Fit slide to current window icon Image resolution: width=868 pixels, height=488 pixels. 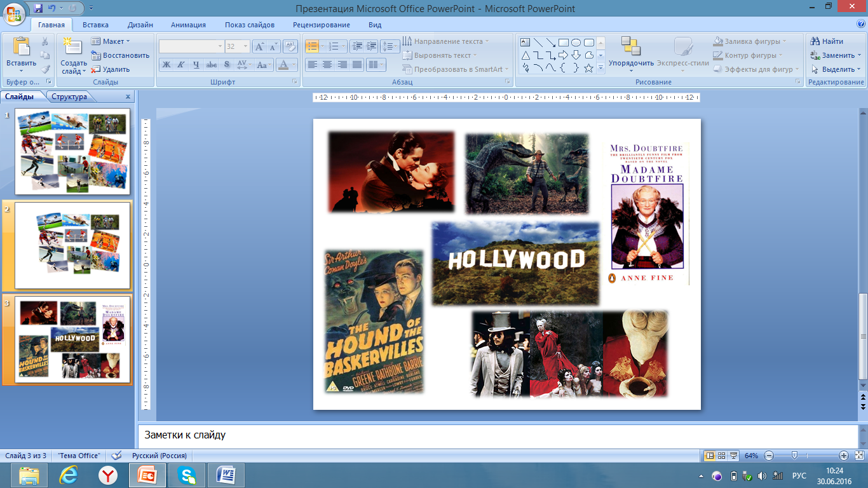point(859,456)
